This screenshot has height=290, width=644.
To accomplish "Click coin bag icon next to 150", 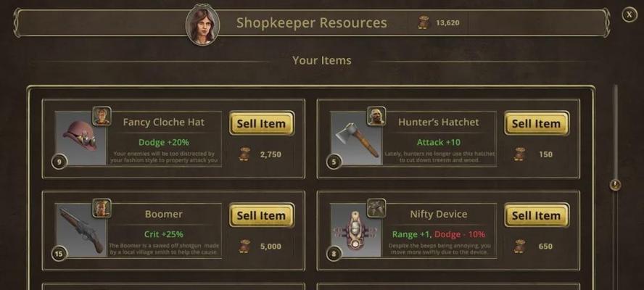I will pyautogui.click(x=519, y=154).
